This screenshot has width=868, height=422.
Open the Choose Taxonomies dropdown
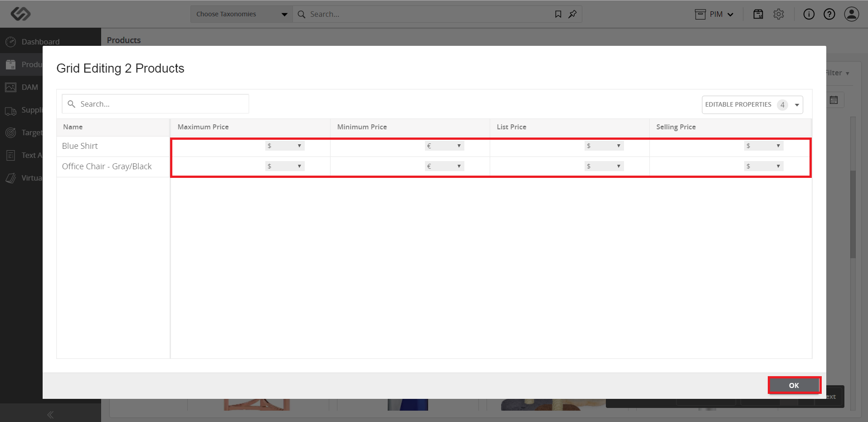[x=242, y=14]
